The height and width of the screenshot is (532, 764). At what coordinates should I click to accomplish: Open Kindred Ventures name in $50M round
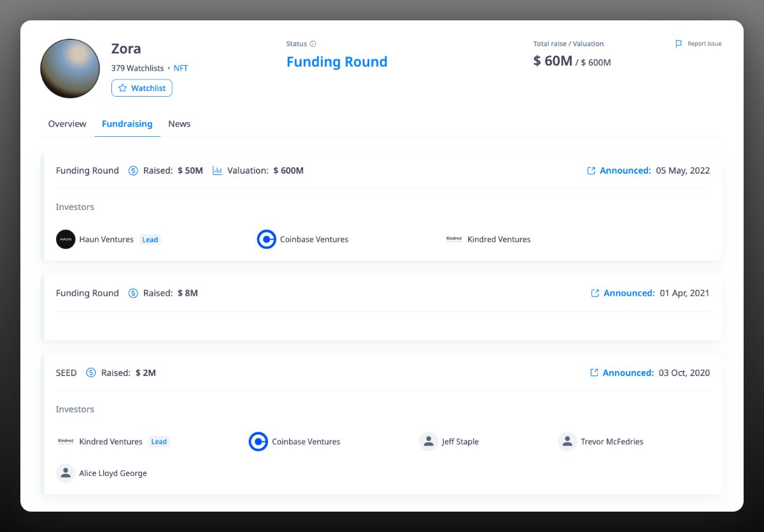(x=499, y=239)
